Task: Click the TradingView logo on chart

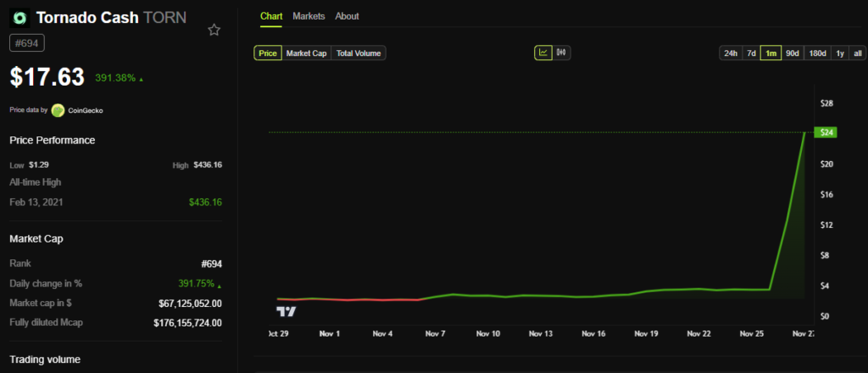Action: (x=286, y=310)
